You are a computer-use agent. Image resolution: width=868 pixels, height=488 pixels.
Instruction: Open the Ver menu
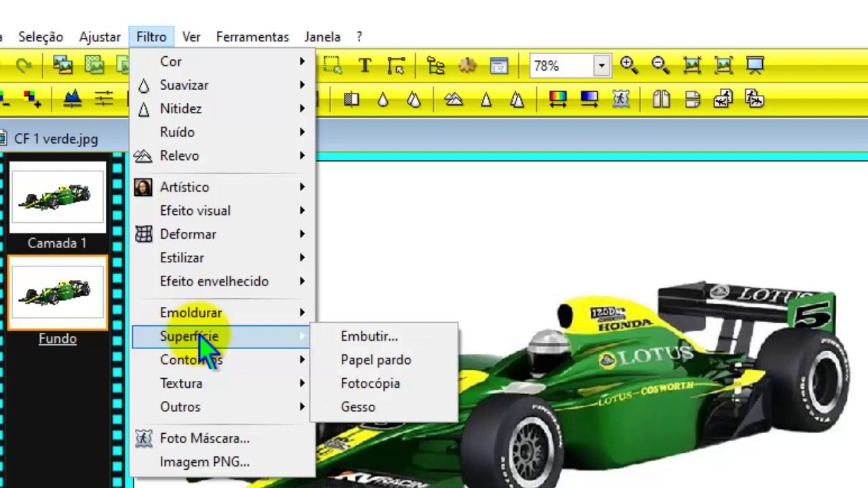(x=191, y=37)
